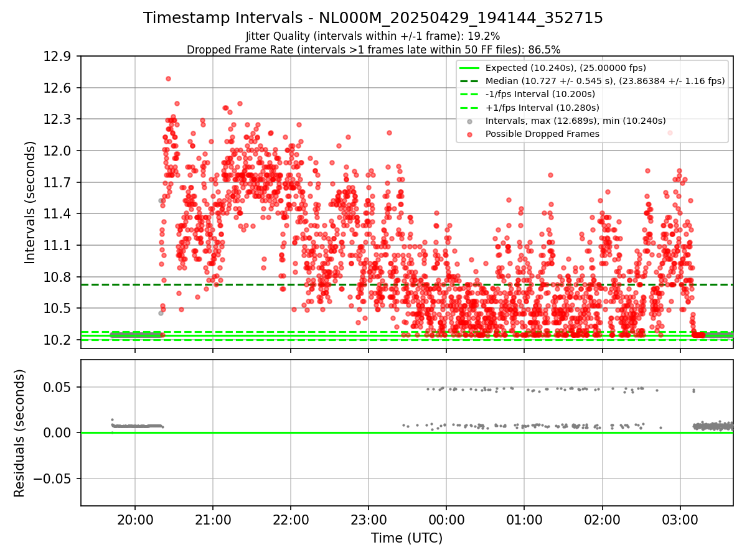Select the 'Dropped Frame Rate' 86.5% subtitle line
The image size is (747, 560).
click(374, 49)
